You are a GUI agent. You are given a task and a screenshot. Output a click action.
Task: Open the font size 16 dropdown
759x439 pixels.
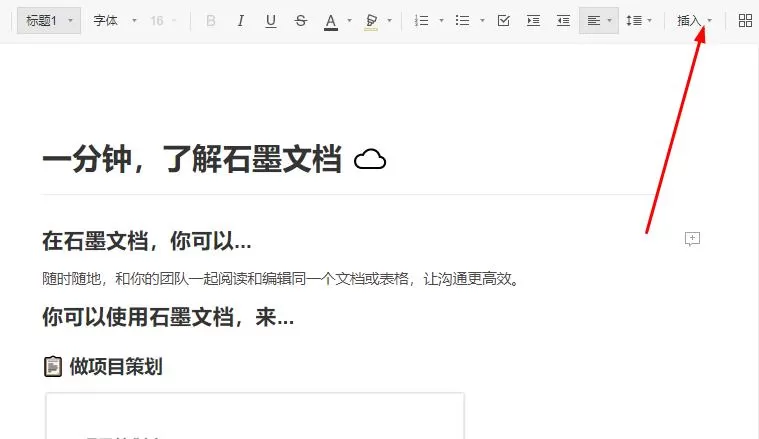163,21
